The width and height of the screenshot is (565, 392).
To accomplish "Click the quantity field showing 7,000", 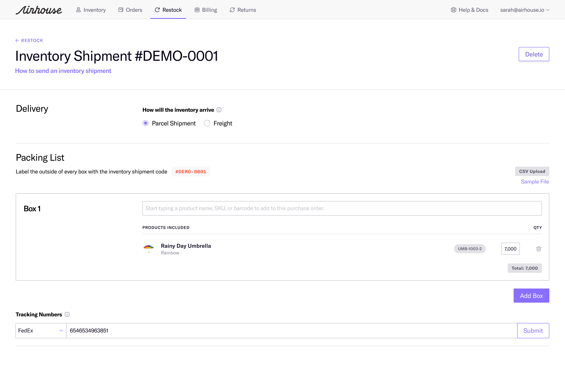I will [x=510, y=249].
